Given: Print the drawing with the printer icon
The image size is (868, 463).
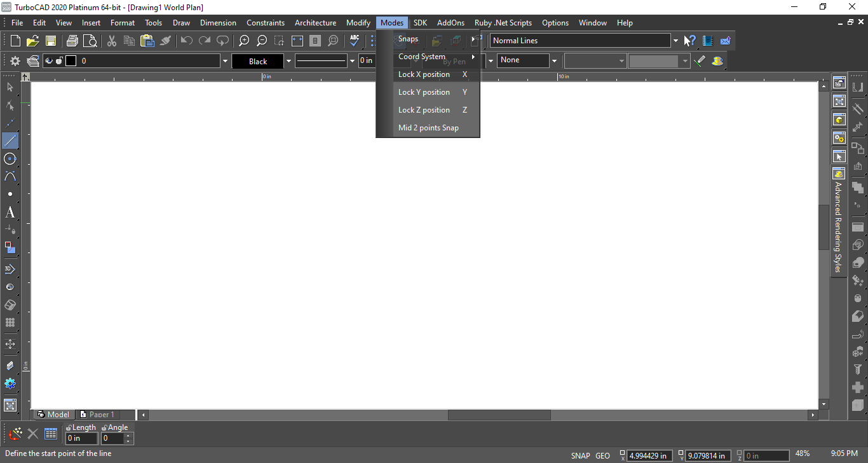Looking at the screenshot, I should [72, 41].
